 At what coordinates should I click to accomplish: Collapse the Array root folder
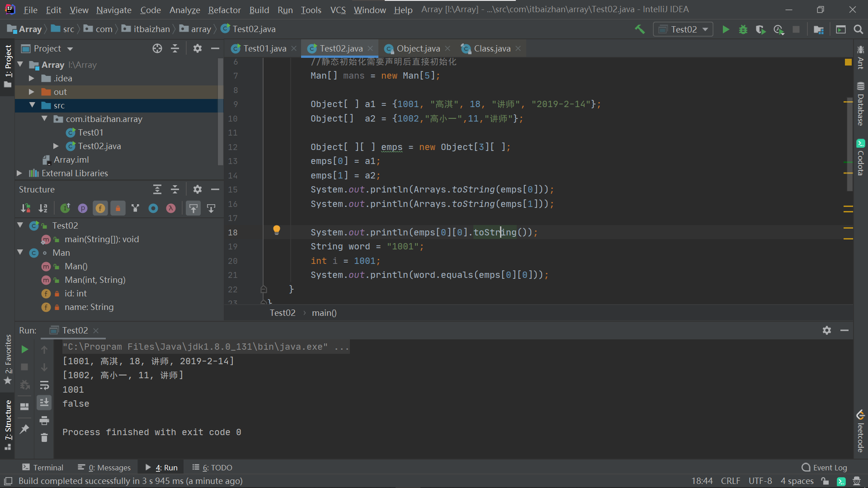tap(20, 65)
